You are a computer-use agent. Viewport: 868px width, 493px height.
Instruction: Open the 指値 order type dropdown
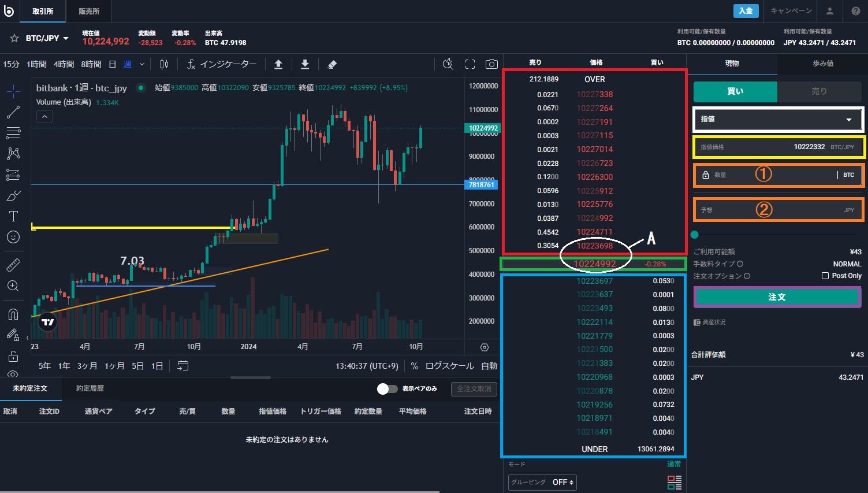pos(777,119)
